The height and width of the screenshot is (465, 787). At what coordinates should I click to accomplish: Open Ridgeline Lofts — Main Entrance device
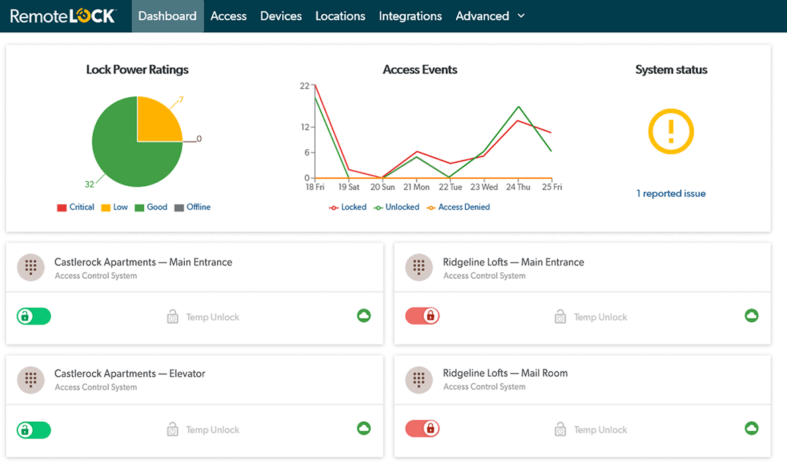513,262
